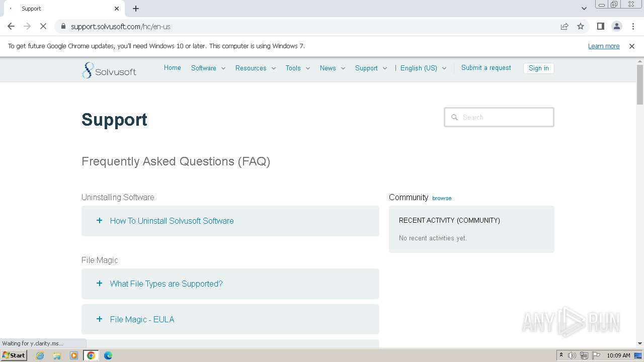Open the Windows Media Player taskbar icon
The width and height of the screenshot is (644, 362).
pyautogui.click(x=74, y=355)
